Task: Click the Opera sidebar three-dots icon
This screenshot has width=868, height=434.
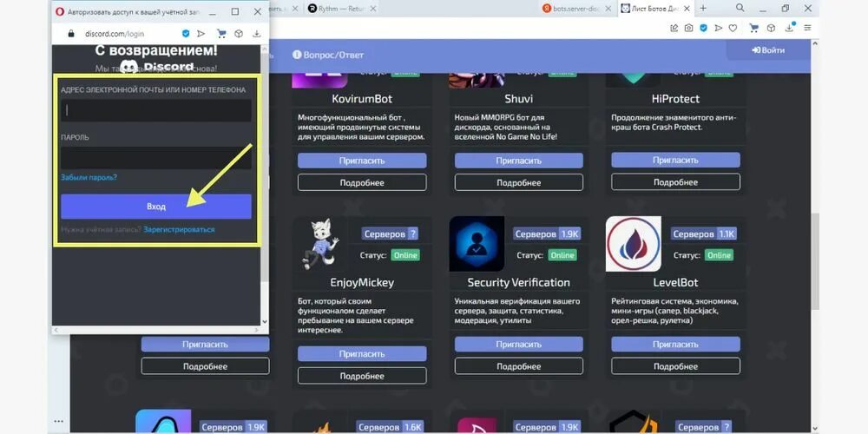Action: coord(59,421)
